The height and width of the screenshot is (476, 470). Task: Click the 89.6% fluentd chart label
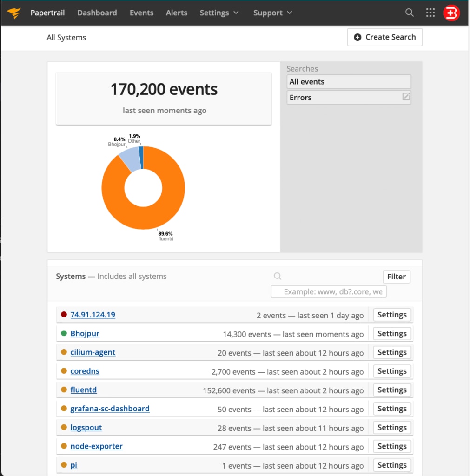(165, 236)
